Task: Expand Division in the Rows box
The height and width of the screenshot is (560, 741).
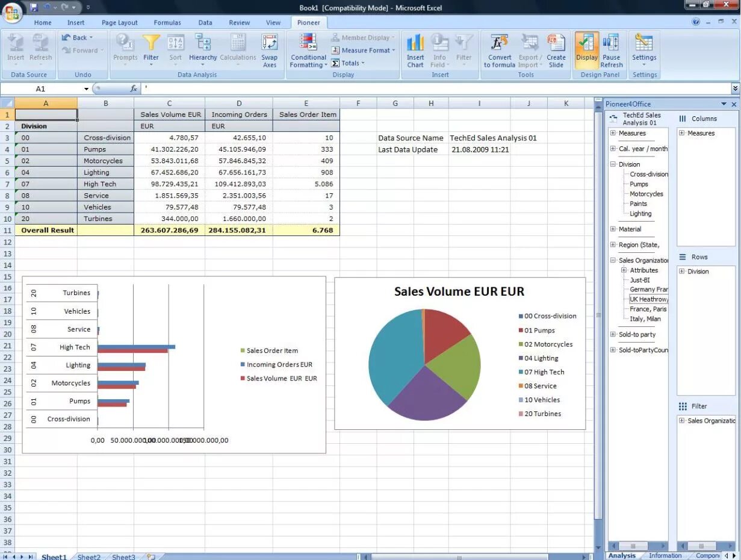Action: coord(682,272)
